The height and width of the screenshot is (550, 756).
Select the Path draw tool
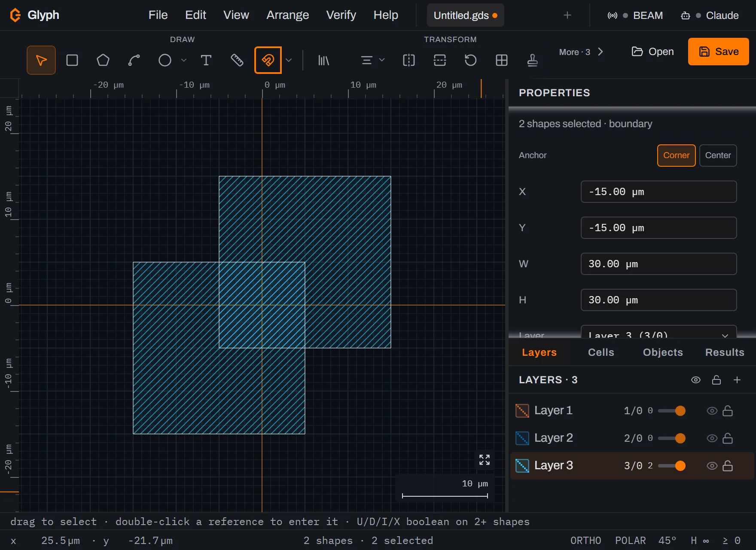[x=134, y=60]
